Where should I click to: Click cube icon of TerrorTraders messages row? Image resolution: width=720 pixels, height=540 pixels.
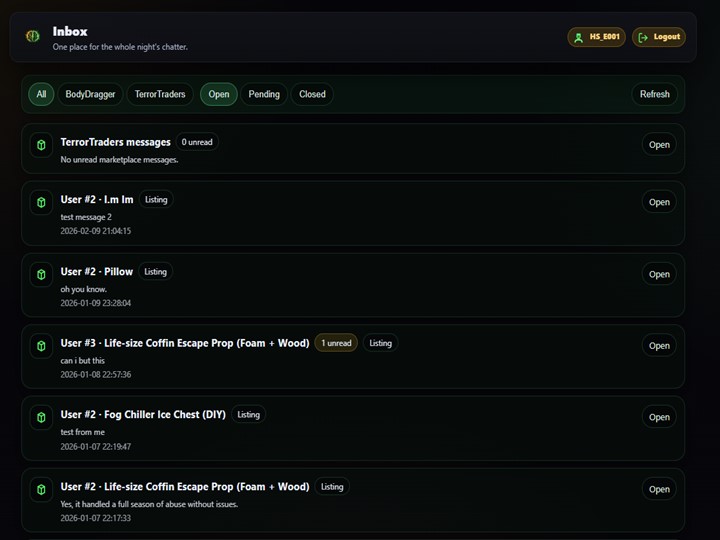[x=41, y=145]
